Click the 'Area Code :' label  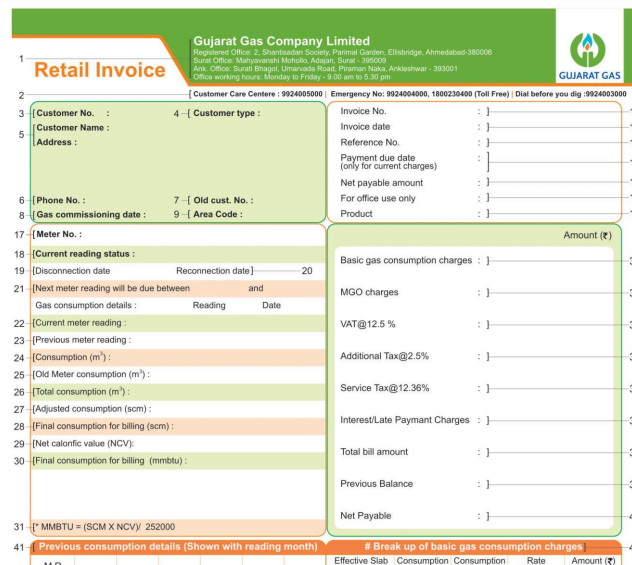218,214
